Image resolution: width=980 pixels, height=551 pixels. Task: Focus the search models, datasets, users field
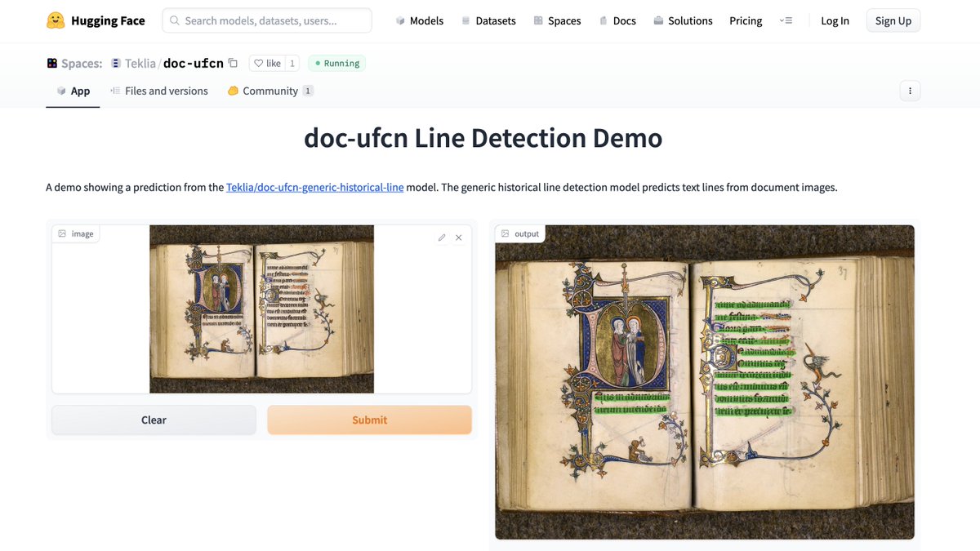coord(267,20)
